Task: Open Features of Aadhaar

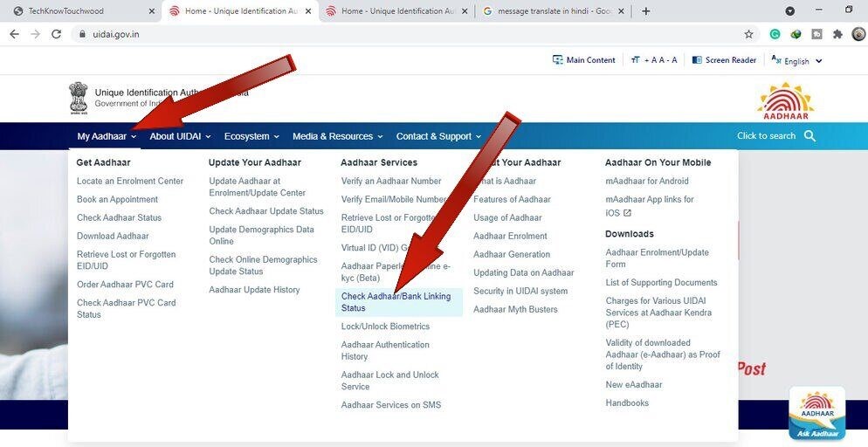Action: pyautogui.click(x=512, y=199)
